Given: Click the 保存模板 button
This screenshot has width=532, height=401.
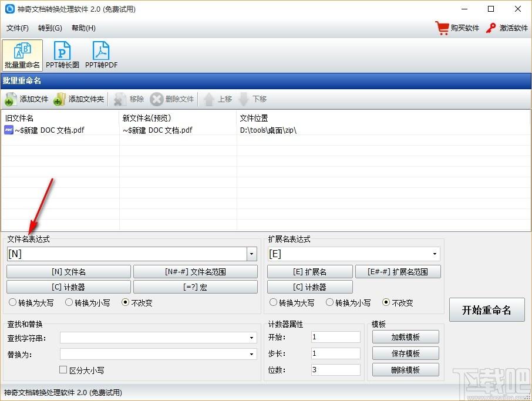Looking at the screenshot, I should coord(406,353).
